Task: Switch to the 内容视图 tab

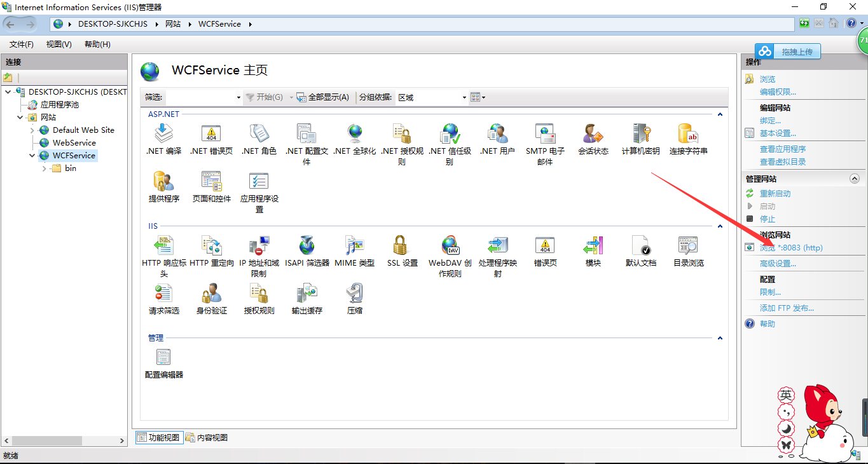Action: (x=207, y=437)
